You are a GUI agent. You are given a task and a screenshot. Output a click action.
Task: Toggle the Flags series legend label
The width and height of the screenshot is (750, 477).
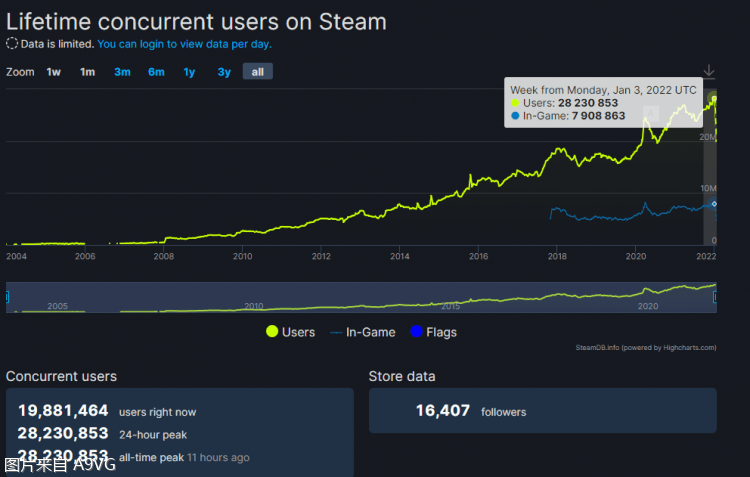[x=442, y=332]
